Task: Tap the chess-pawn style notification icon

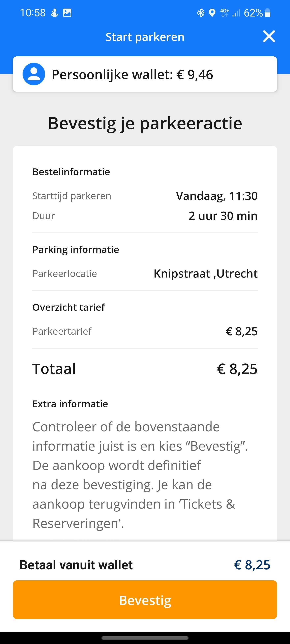Action: click(54, 13)
